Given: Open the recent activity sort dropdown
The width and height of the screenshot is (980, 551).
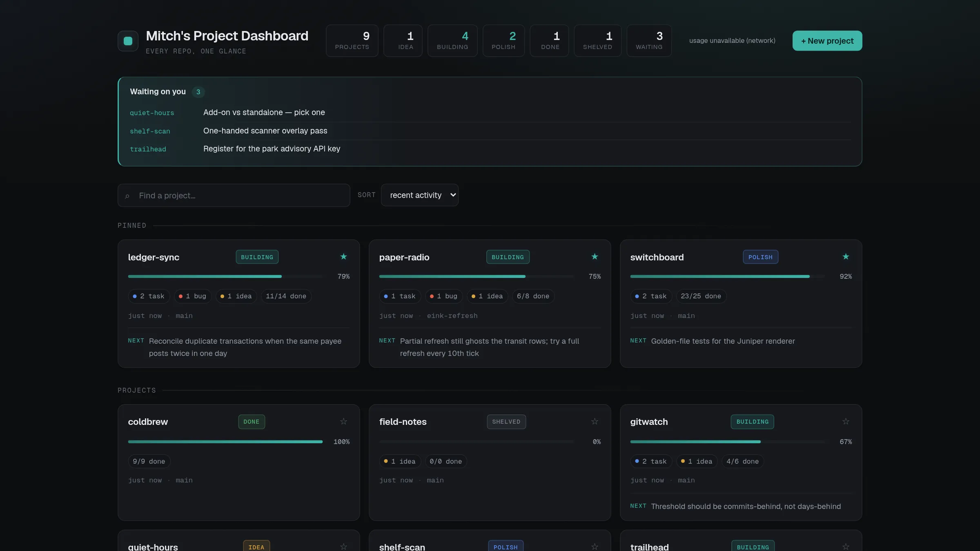Looking at the screenshot, I should point(419,195).
